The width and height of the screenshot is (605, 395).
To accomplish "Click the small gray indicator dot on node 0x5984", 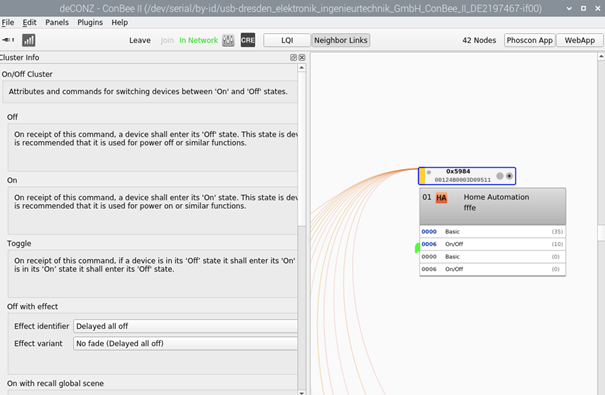I will pos(429,172).
